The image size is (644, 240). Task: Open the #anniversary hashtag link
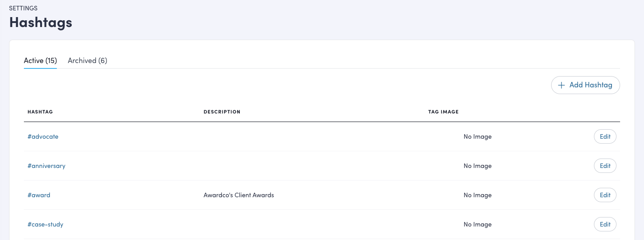[x=46, y=166]
